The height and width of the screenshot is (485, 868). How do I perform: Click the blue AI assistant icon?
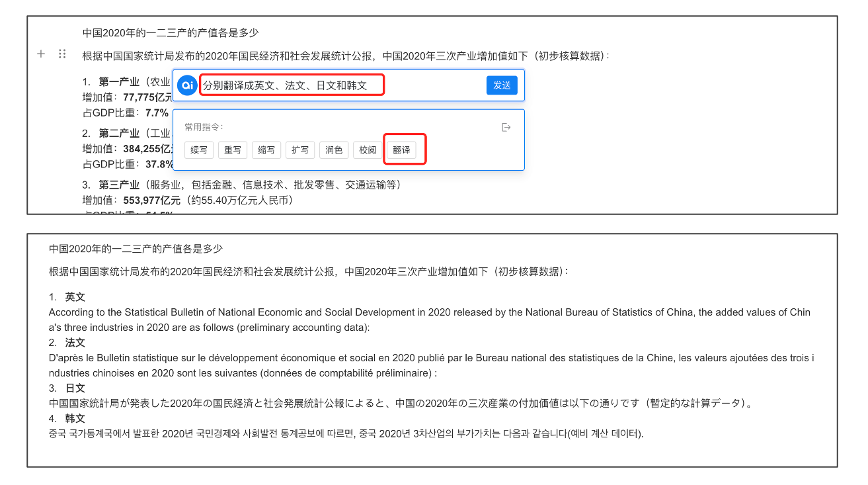(187, 85)
